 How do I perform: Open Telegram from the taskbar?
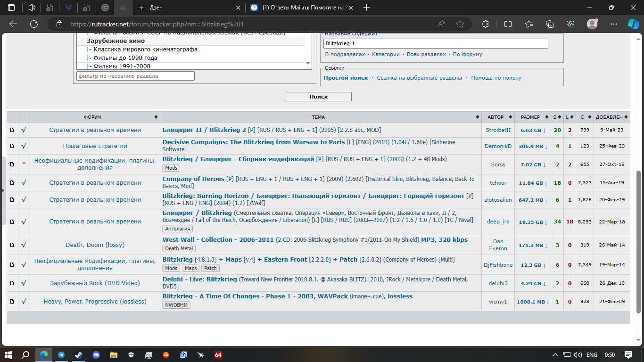[x=61, y=354]
